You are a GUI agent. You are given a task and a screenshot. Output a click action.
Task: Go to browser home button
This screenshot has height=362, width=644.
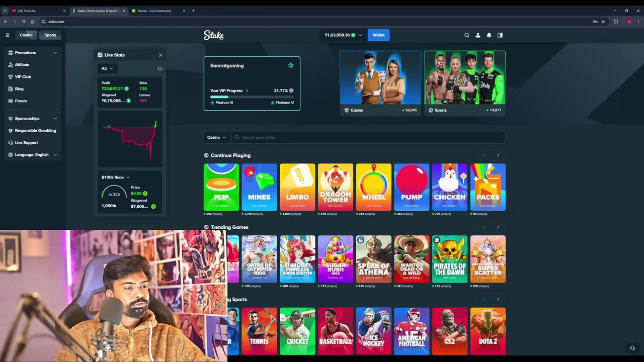[32, 22]
